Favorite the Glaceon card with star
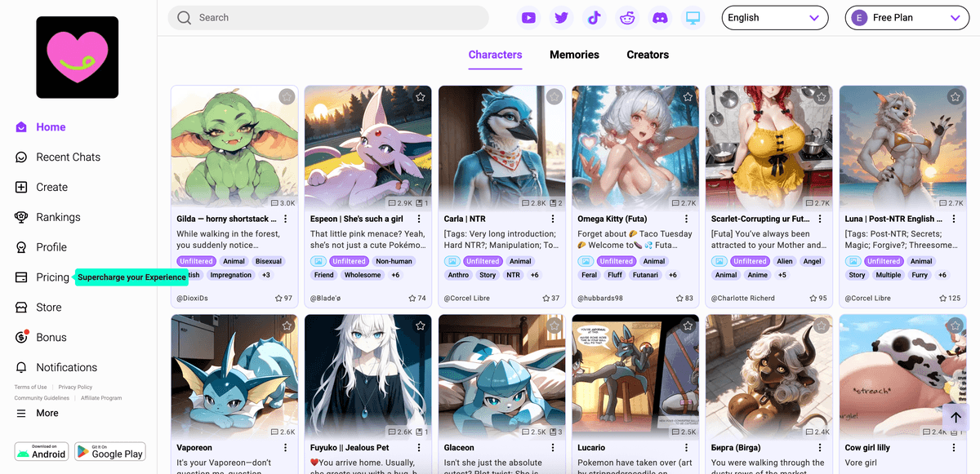980x474 pixels. 555,326
